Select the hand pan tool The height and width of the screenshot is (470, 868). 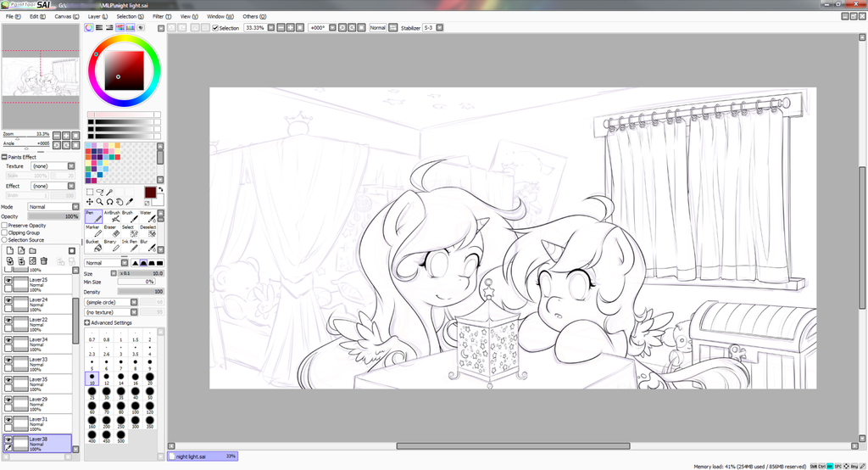coord(120,202)
